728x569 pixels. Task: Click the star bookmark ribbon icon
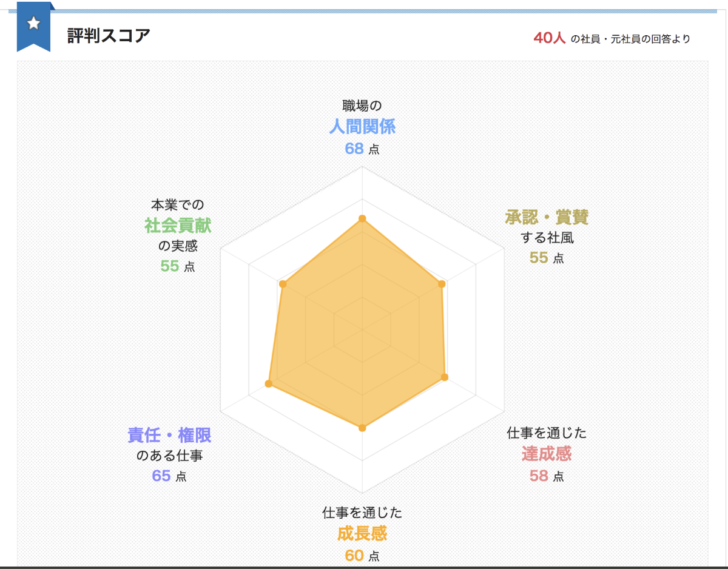pos(34,25)
